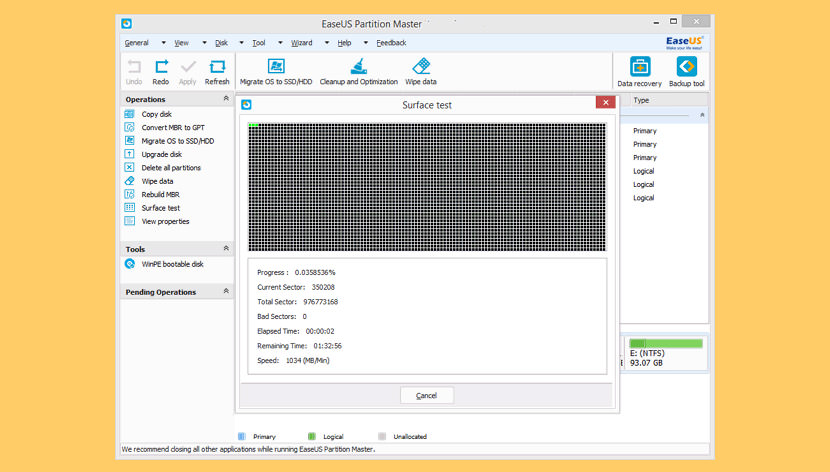Viewport: 830px width, 472px height.
Task: Click the Delete all partitions icon
Action: click(130, 167)
